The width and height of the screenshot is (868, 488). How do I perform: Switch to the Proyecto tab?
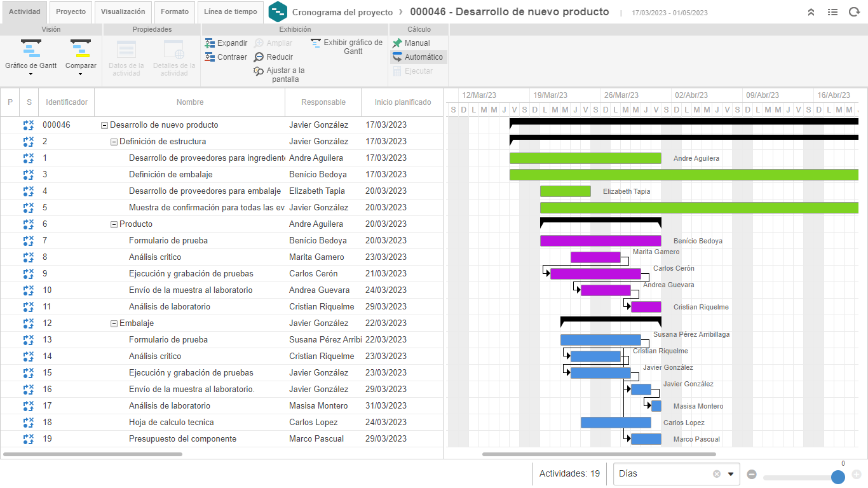[71, 12]
